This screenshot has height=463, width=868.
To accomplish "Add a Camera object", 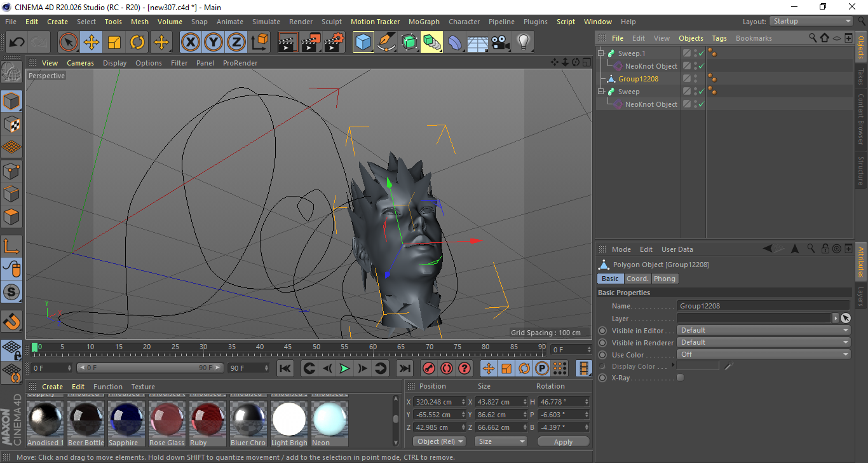I will pyautogui.click(x=501, y=43).
